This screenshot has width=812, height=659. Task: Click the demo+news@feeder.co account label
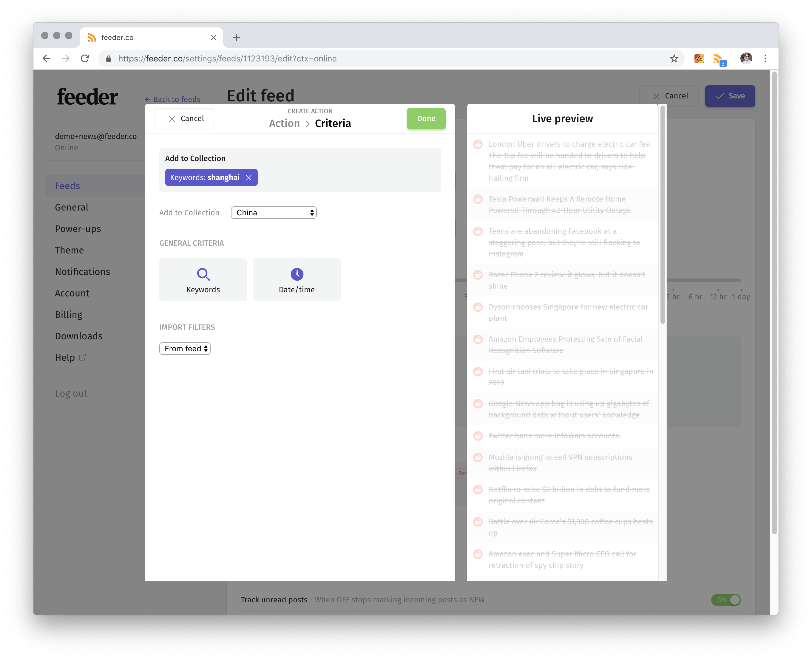point(96,136)
